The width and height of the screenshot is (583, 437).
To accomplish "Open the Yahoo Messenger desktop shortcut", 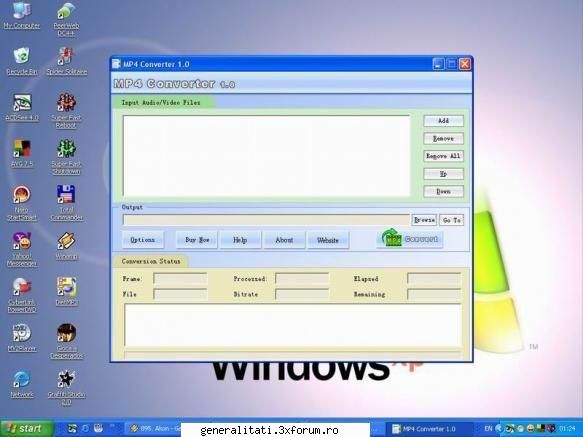I will point(22,249).
